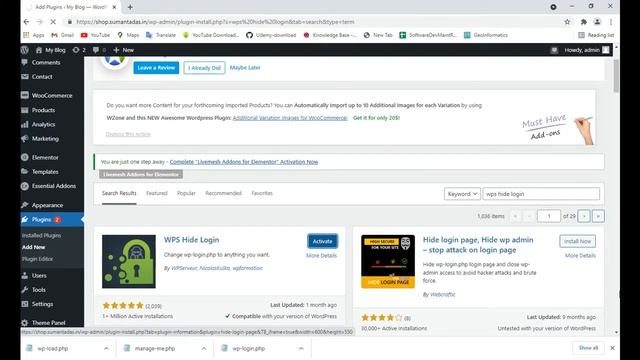
Task: Switch to Favorites plugins tab
Action: pos(262,193)
